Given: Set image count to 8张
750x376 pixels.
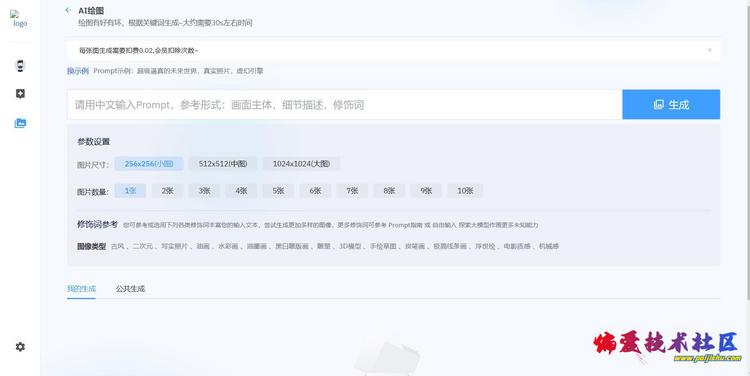Looking at the screenshot, I should click(389, 190).
